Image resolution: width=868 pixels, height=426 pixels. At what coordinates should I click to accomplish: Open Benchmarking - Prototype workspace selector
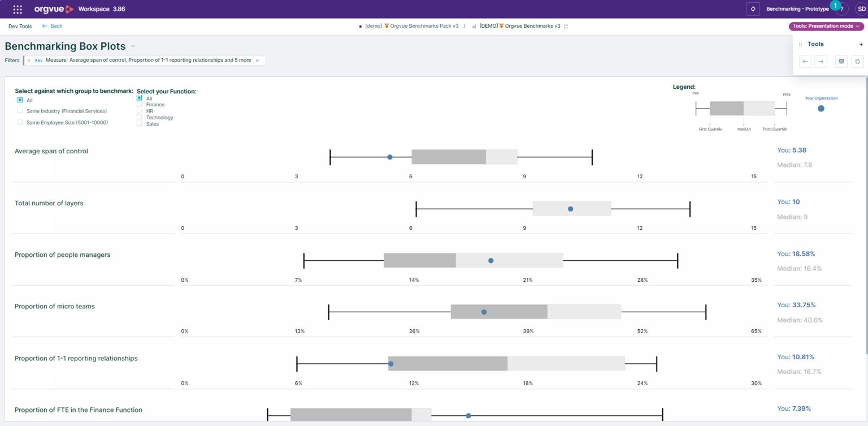coord(797,9)
